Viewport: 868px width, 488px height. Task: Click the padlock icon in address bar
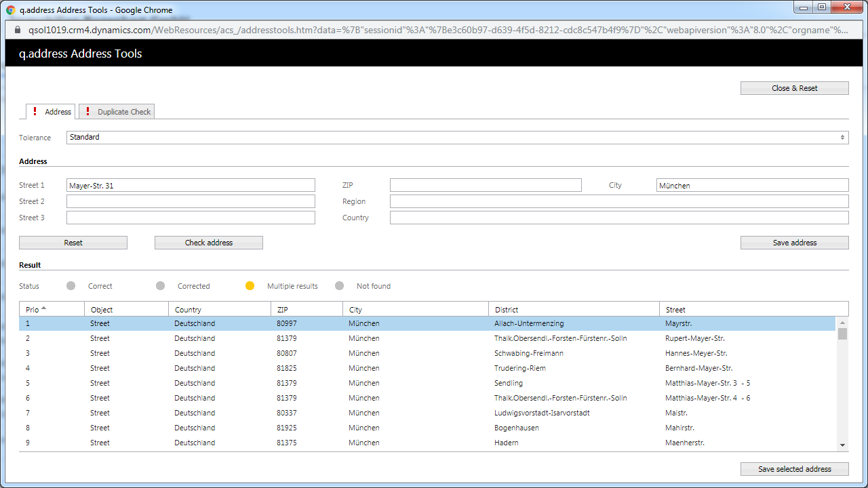pyautogui.click(x=18, y=30)
